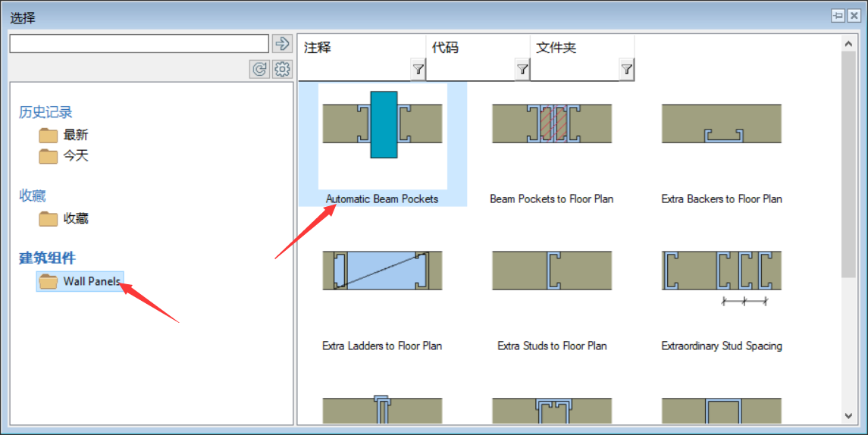The image size is (868, 435).
Task: Open the 收藏 favorites folder
Action: (64, 218)
